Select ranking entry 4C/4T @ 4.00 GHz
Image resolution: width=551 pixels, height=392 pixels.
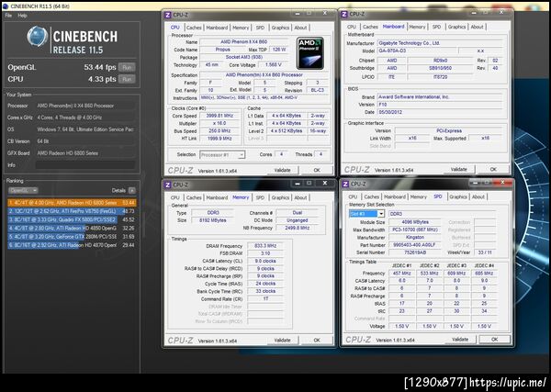point(72,203)
